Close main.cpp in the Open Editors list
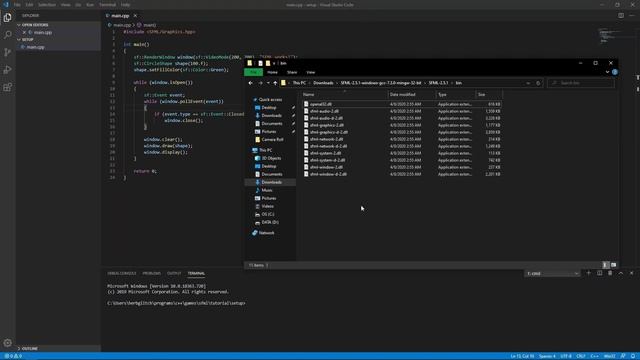The image size is (640, 360). [24, 32]
